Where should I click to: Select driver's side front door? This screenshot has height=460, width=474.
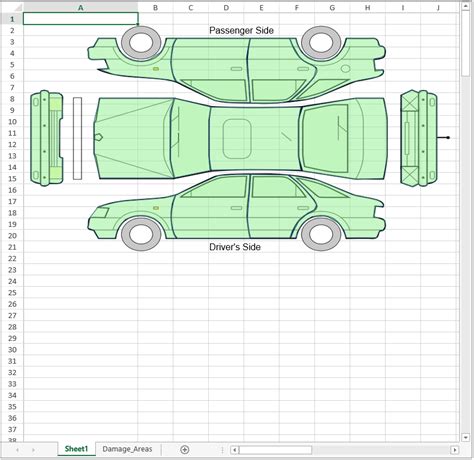point(210,207)
